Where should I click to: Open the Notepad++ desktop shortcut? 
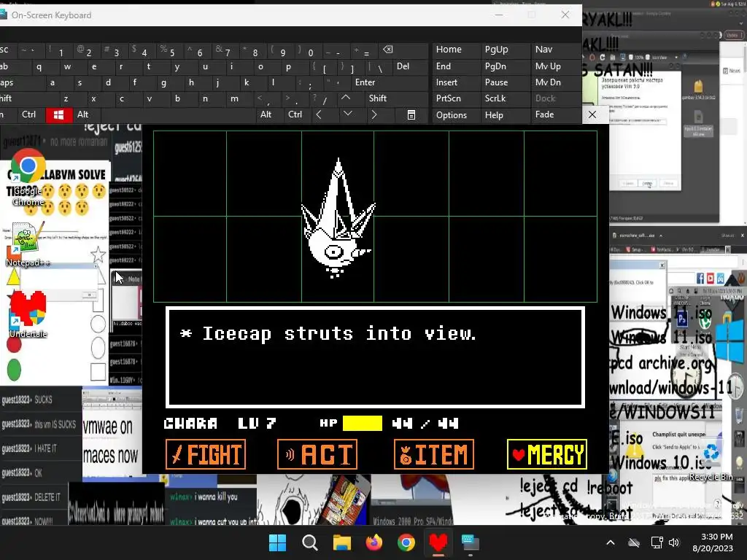coord(27,244)
